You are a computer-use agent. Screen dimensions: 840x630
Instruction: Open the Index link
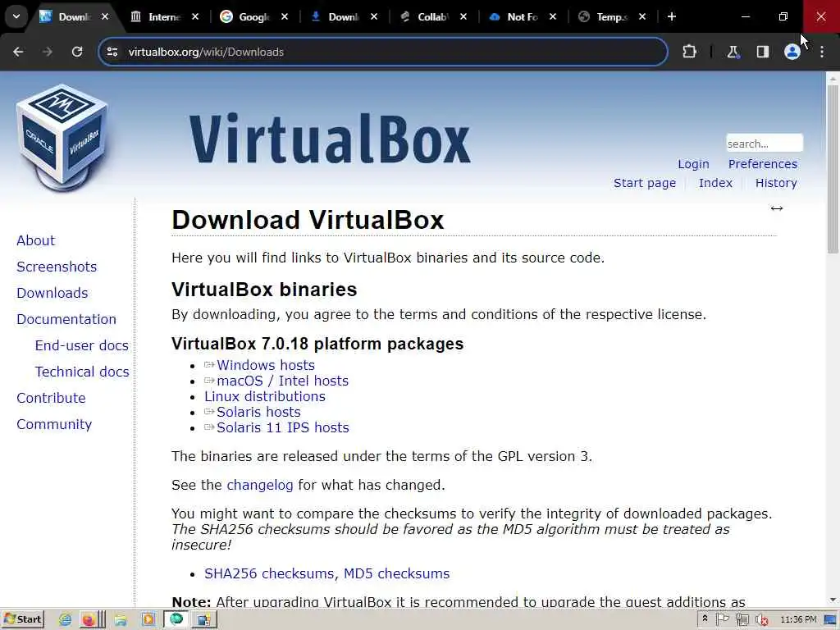pyautogui.click(x=715, y=183)
